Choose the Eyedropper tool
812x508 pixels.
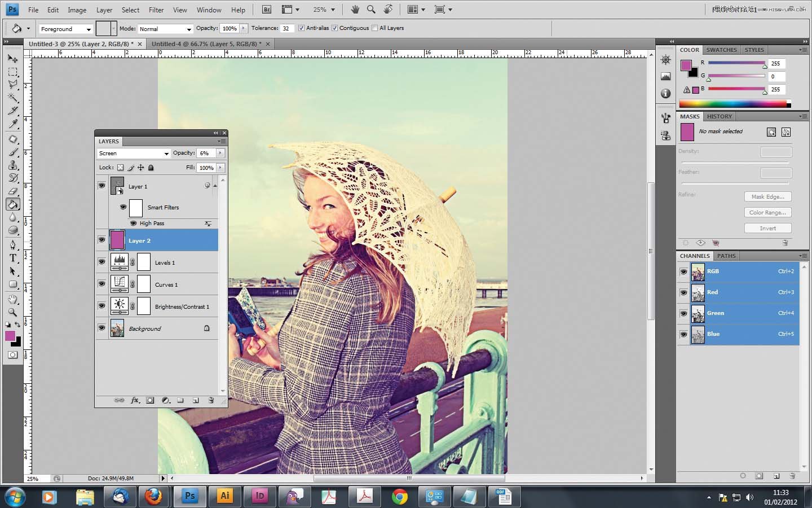(x=12, y=124)
